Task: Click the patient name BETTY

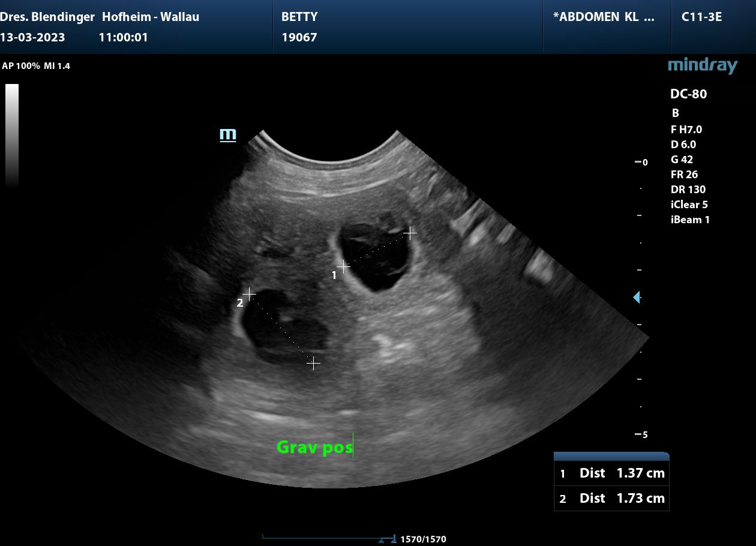Action: coord(299,17)
